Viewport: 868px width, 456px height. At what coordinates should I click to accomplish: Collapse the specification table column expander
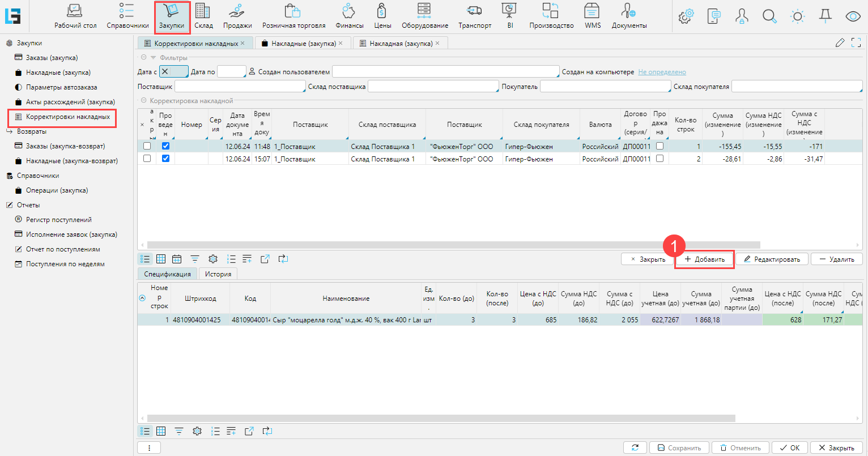(142, 298)
